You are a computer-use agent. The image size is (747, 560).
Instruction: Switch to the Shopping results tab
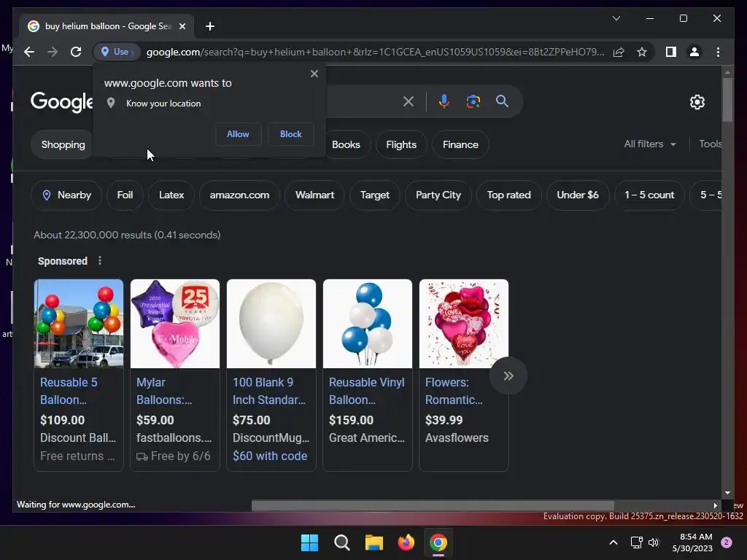(63, 145)
